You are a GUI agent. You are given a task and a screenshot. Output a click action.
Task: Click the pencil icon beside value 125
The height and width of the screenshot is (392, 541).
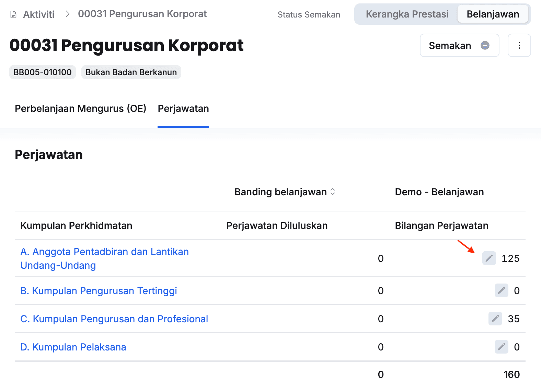pos(489,258)
